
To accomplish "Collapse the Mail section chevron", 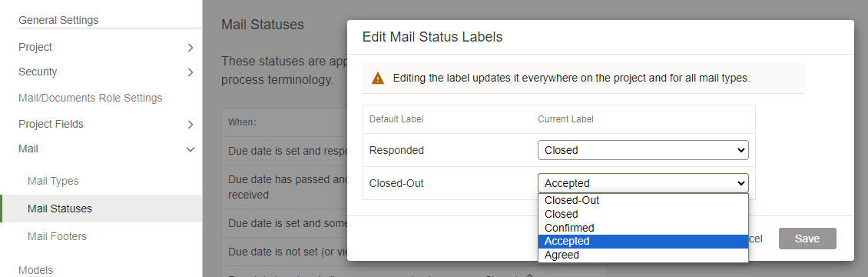I will (x=190, y=149).
